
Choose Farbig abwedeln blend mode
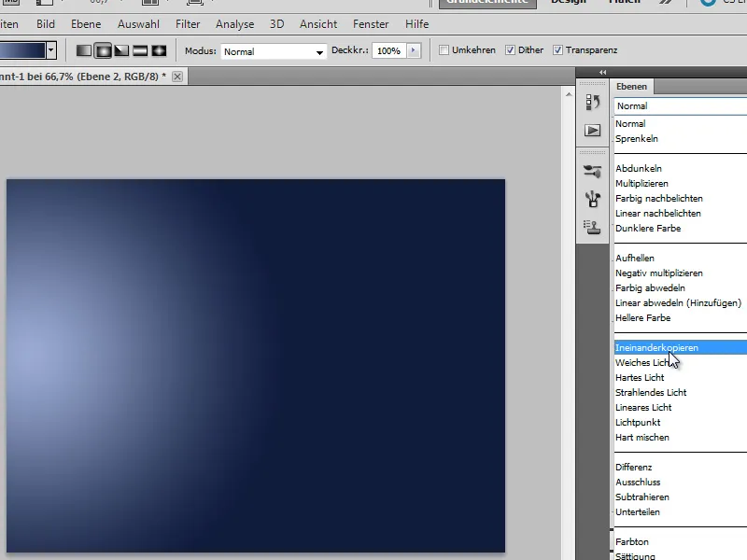[x=681, y=288]
